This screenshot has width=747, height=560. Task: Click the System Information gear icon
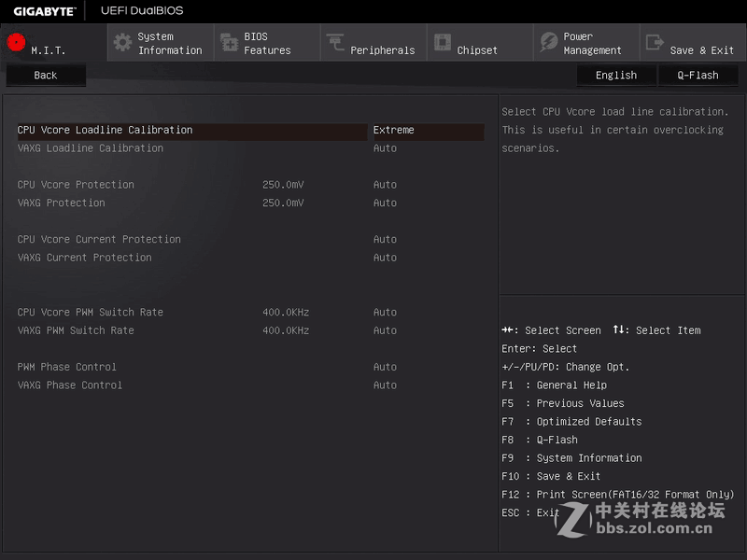pos(120,41)
